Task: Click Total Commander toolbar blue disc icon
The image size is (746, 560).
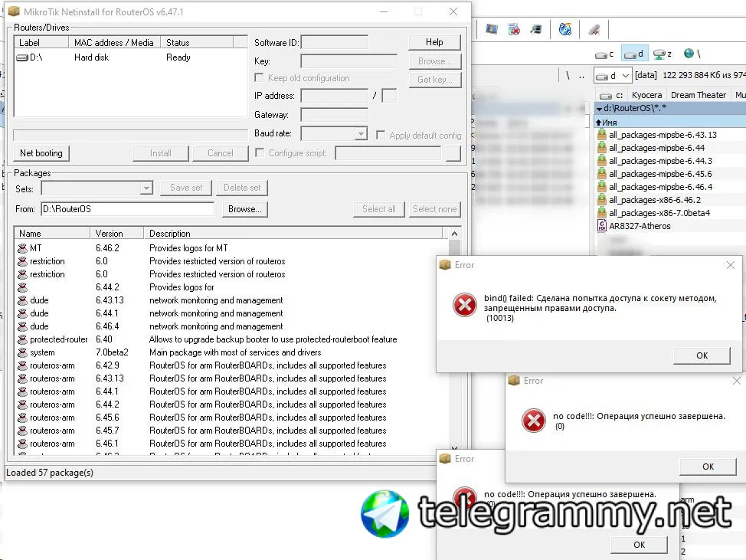Action: tap(564, 30)
